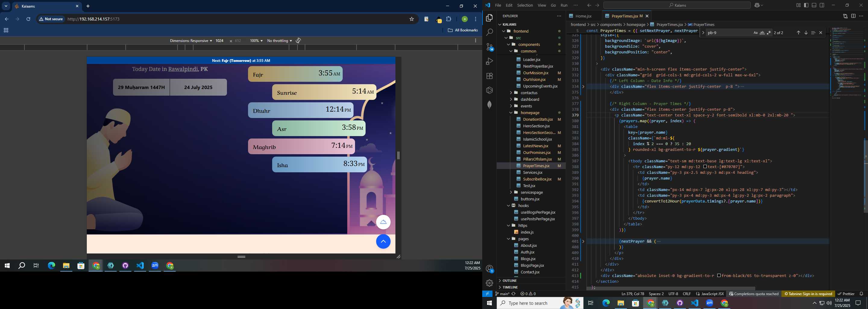This screenshot has width=868, height=309.
Task: Open VS Code Selection menu
Action: [x=525, y=5]
